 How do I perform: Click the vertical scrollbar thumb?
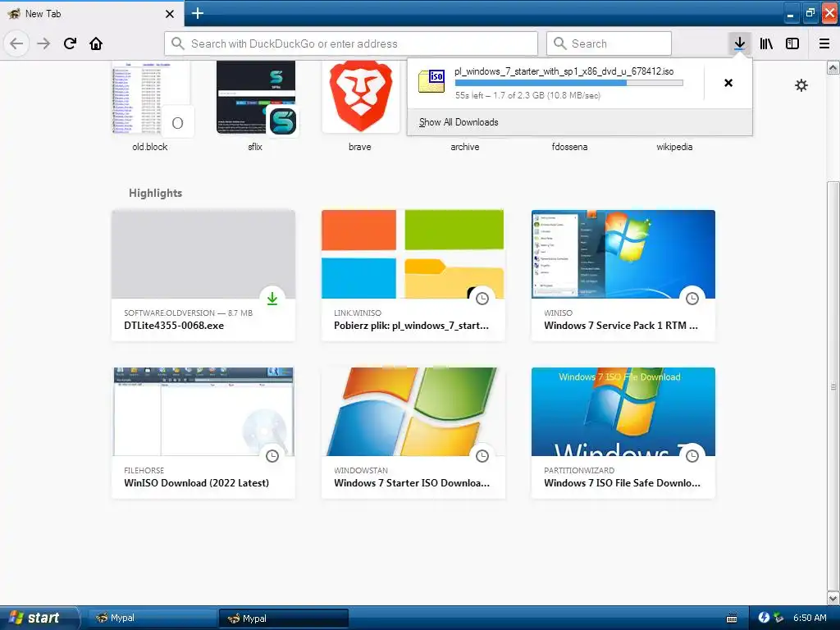point(833,386)
